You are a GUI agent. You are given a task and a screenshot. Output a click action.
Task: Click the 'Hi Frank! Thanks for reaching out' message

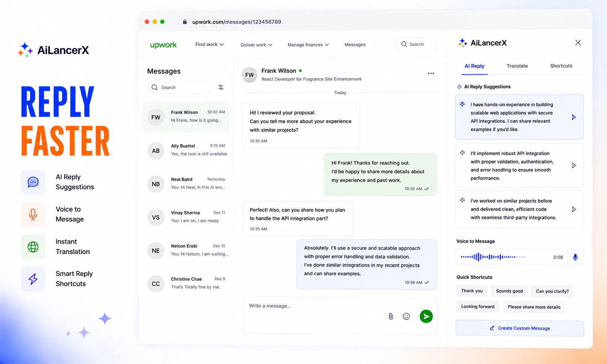pyautogui.click(x=380, y=175)
